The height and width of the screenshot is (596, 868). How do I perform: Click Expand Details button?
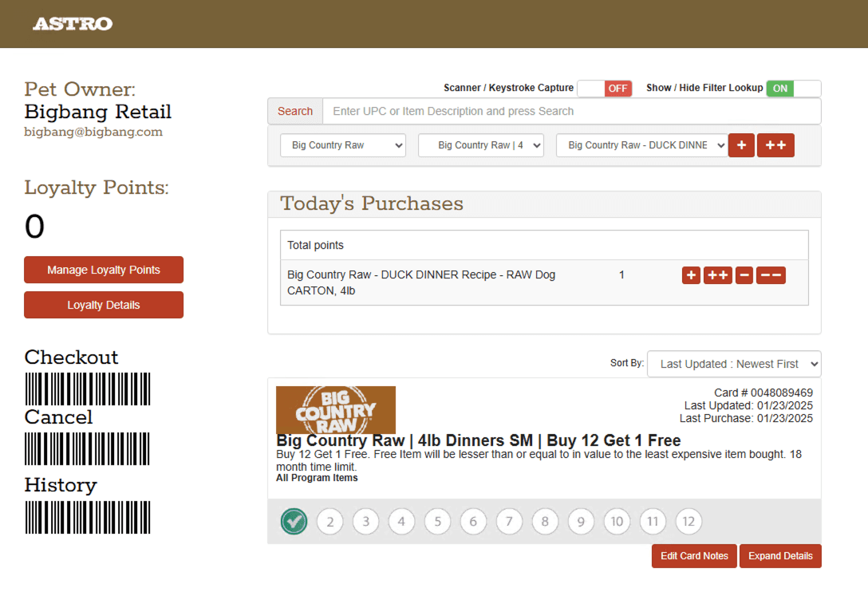(780, 556)
